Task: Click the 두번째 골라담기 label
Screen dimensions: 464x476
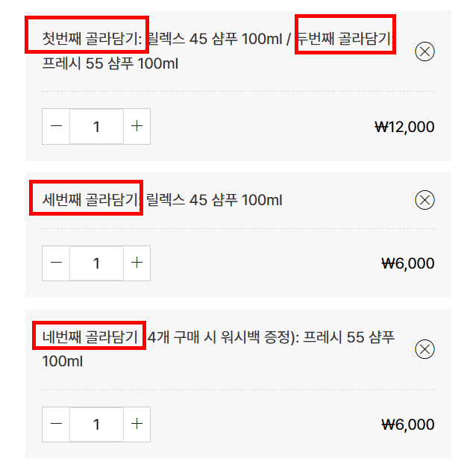Action: (x=345, y=36)
